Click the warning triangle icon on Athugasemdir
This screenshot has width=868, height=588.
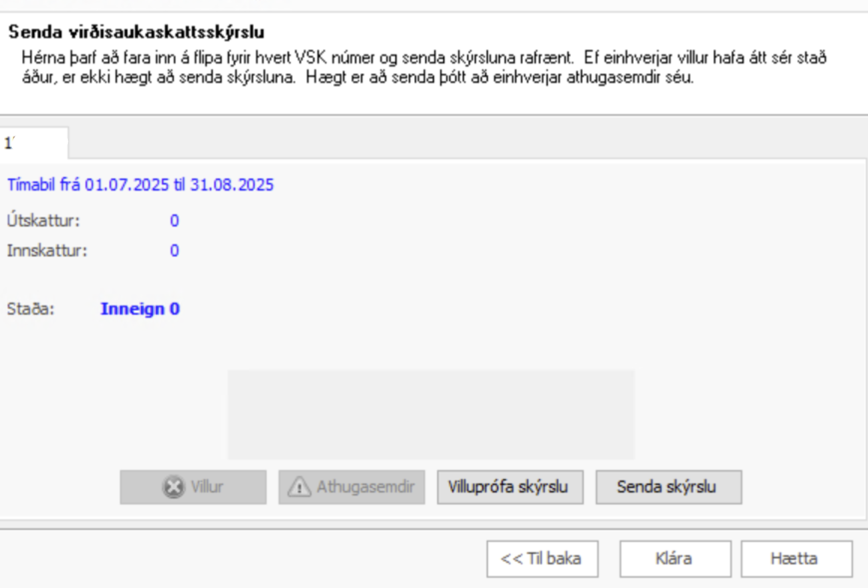tap(299, 487)
